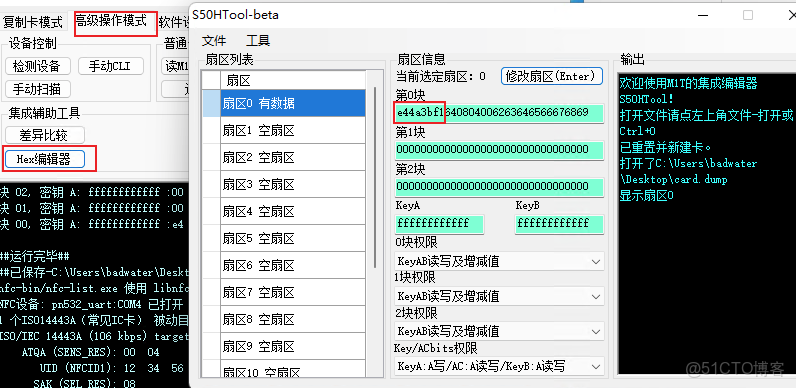This screenshot has width=796, height=388.
Task: Edit the 第1块 data field
Action: (x=499, y=150)
